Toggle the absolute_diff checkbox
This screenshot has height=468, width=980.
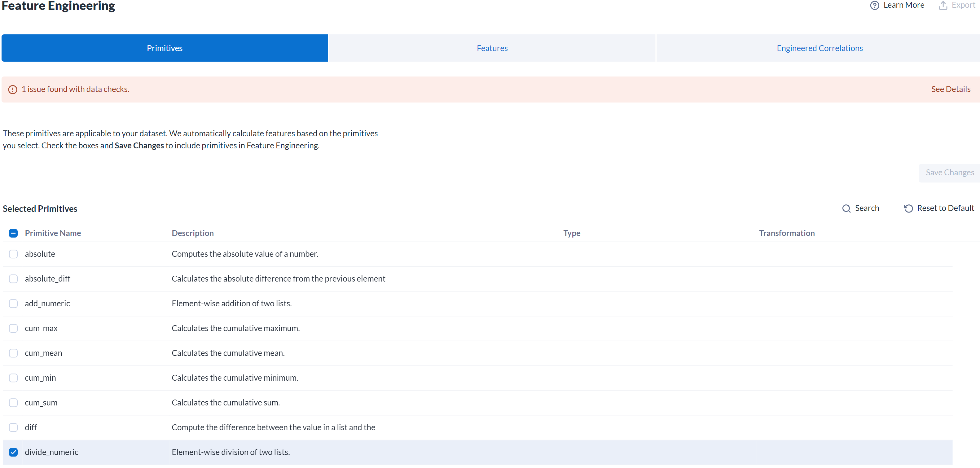pos(13,278)
